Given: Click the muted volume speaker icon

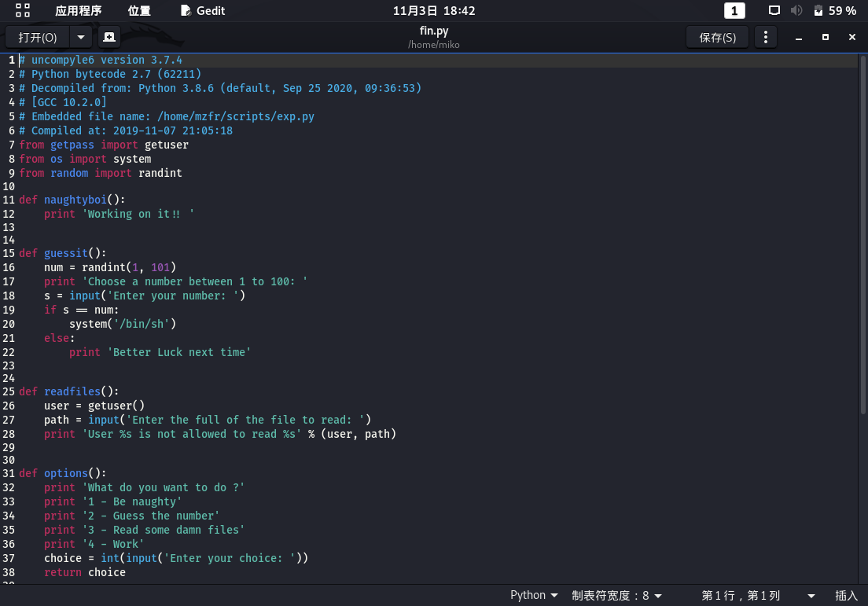Looking at the screenshot, I should (x=796, y=10).
